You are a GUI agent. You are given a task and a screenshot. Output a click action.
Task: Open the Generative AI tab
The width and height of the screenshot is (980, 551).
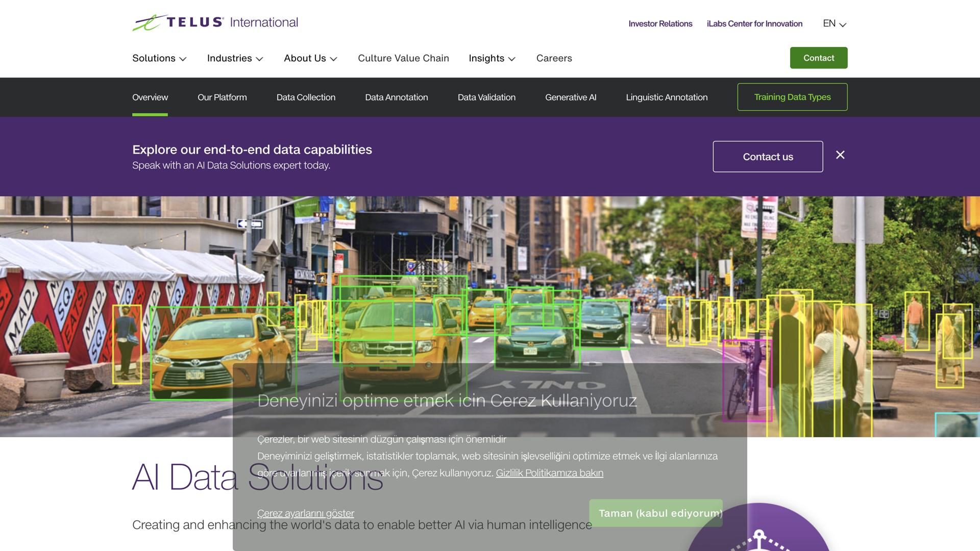coord(571,97)
